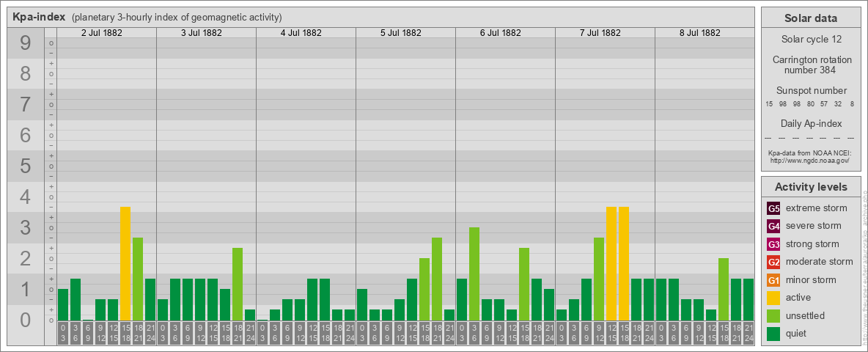Select the dark green quiet legend swatch
Image resolution: width=868 pixels, height=352 pixels.
pyautogui.click(x=773, y=334)
